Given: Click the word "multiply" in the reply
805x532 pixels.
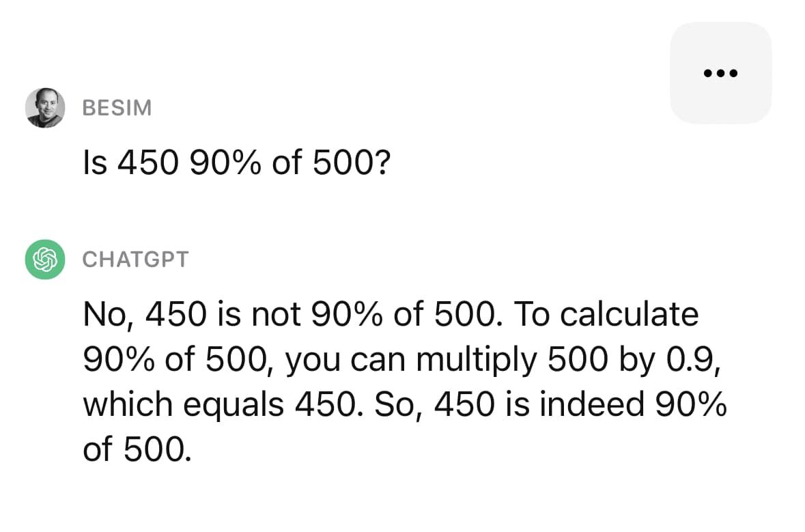Looking at the screenshot, I should point(477,361).
